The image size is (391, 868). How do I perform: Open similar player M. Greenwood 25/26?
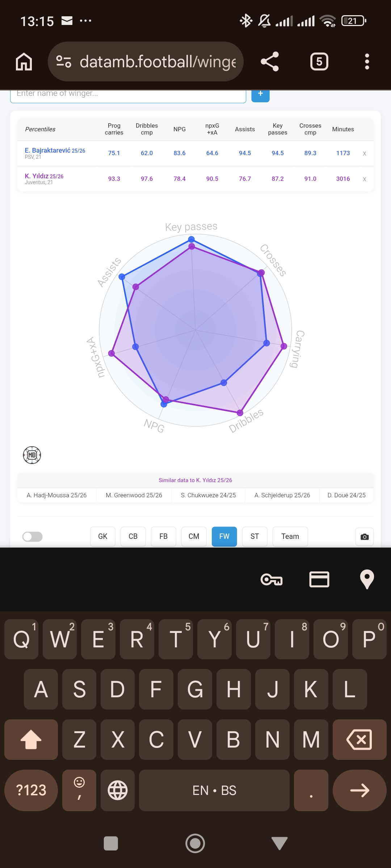[x=134, y=495]
